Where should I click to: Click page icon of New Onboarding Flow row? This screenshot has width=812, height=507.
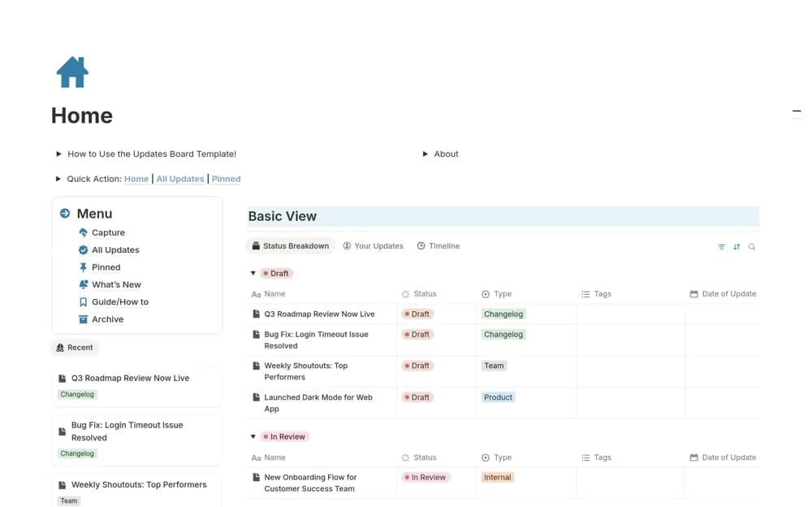[x=256, y=477]
